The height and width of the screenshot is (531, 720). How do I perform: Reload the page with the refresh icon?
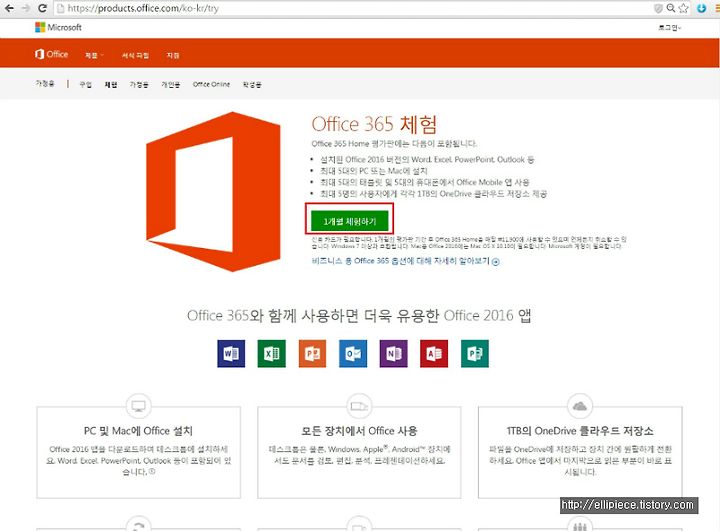pyautogui.click(x=42, y=8)
